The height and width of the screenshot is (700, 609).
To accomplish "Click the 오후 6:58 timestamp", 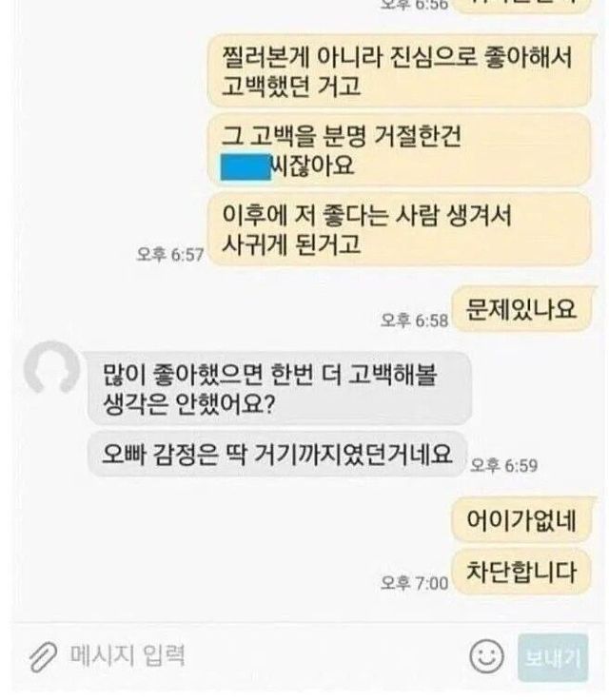I will tap(414, 321).
